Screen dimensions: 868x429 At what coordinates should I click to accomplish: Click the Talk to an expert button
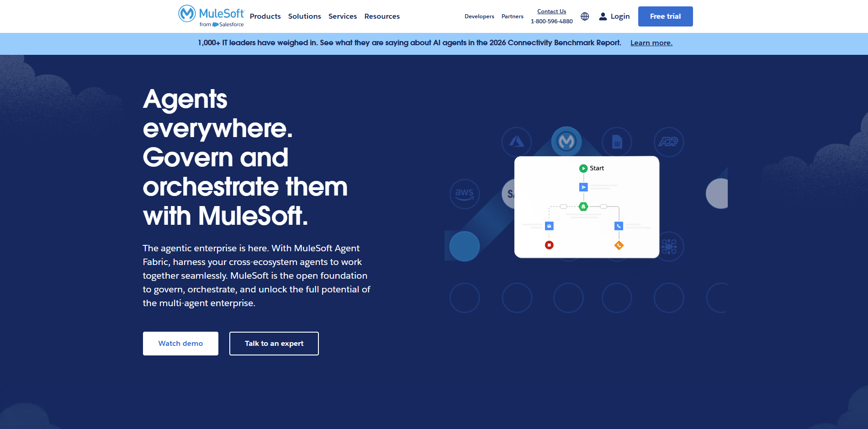274,343
